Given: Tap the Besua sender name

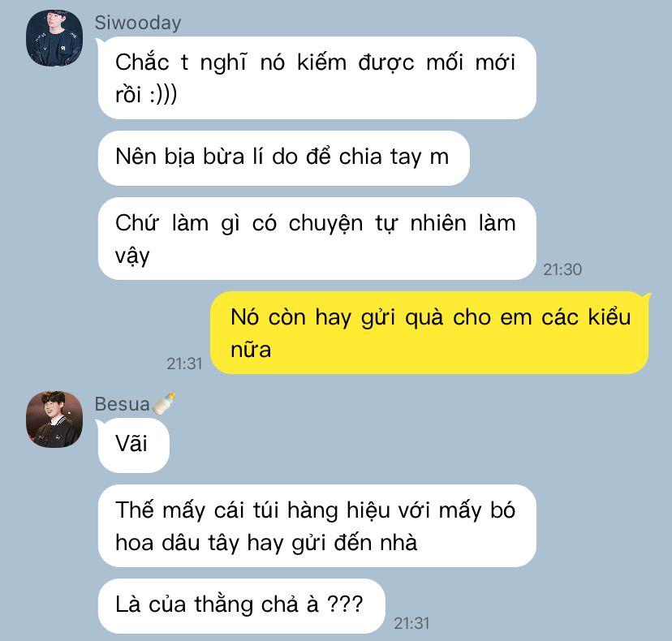Looking at the screenshot, I should (122, 404).
